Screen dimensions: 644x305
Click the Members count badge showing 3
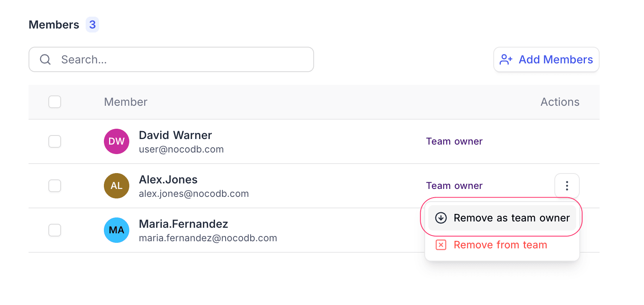pyautogui.click(x=92, y=25)
